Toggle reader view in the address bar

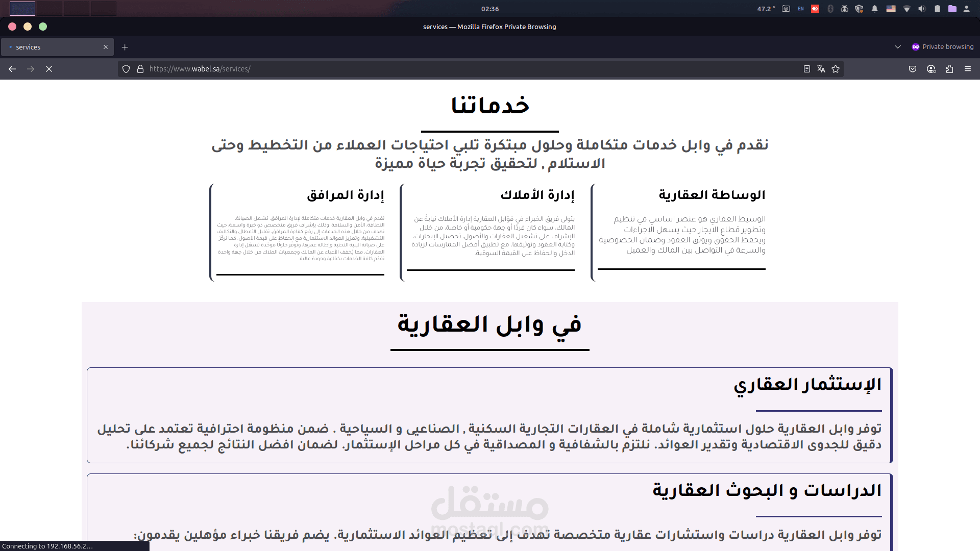[x=807, y=69]
